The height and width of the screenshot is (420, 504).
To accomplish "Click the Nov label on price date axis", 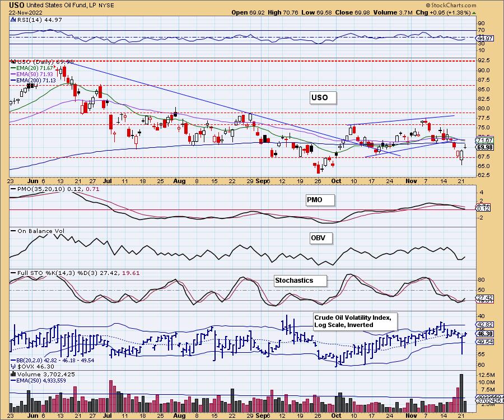I will (411, 181).
